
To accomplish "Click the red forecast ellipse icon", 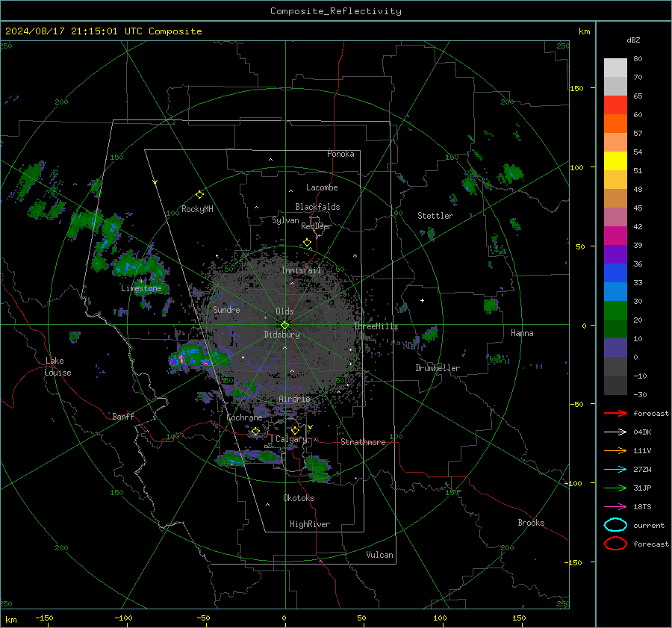I will pos(615,544).
